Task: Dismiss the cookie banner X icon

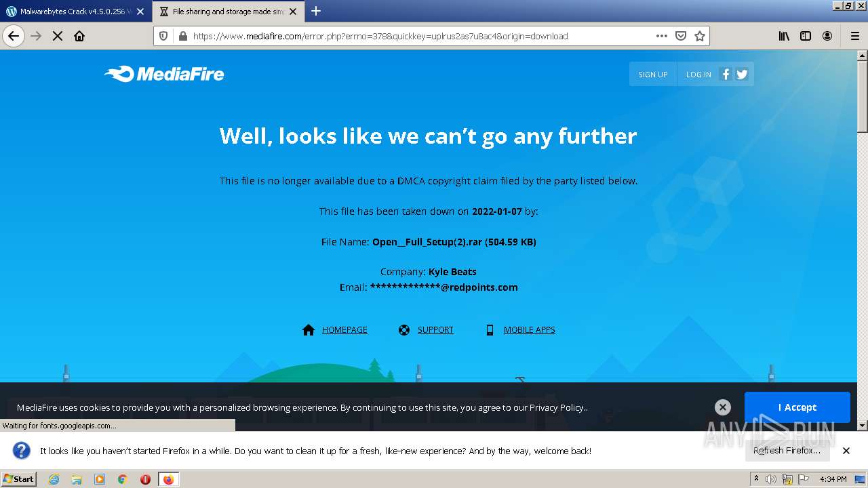Action: pyautogui.click(x=723, y=407)
